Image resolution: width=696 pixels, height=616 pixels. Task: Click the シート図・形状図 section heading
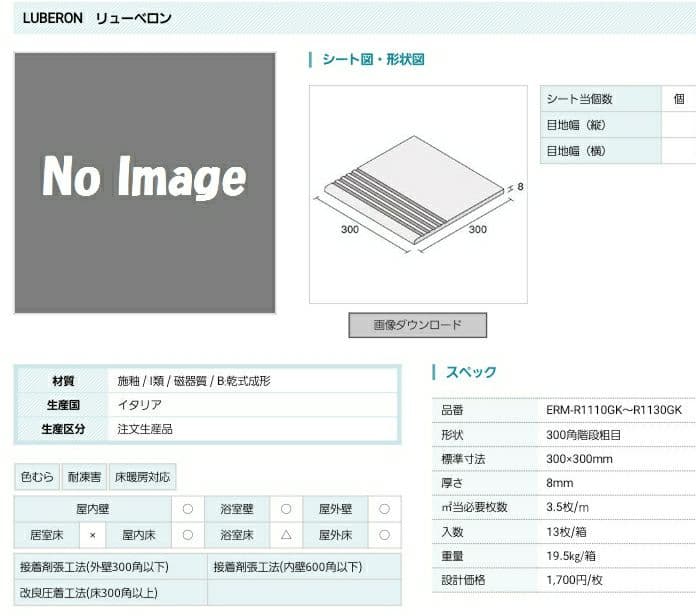372,60
